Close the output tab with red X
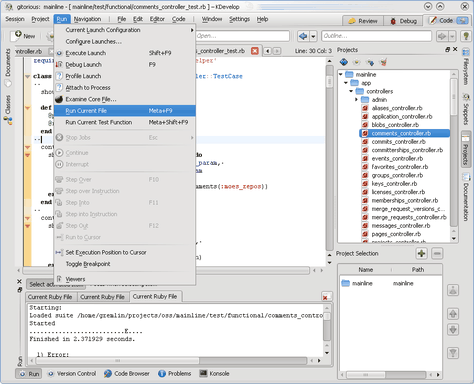 (x=325, y=297)
